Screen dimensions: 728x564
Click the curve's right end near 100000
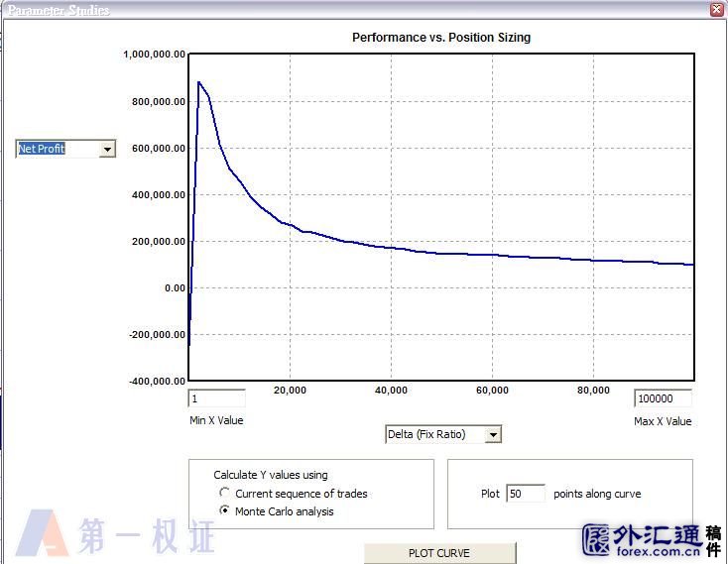(691, 265)
